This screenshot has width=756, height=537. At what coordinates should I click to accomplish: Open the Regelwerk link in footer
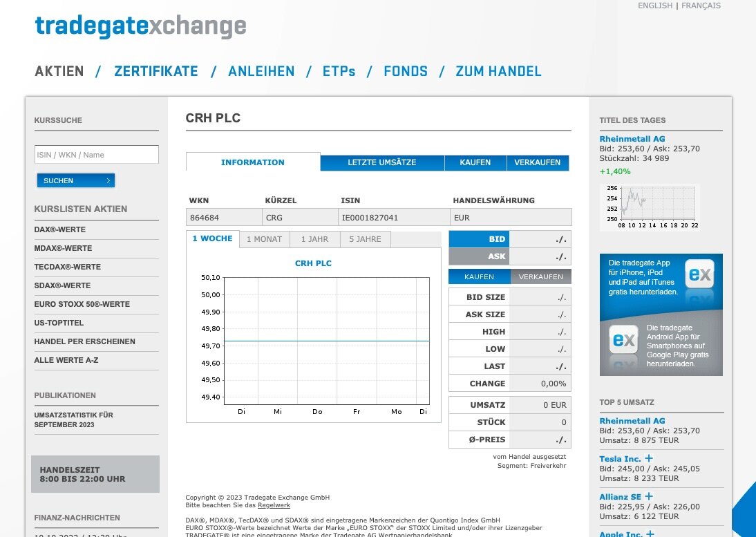click(274, 505)
